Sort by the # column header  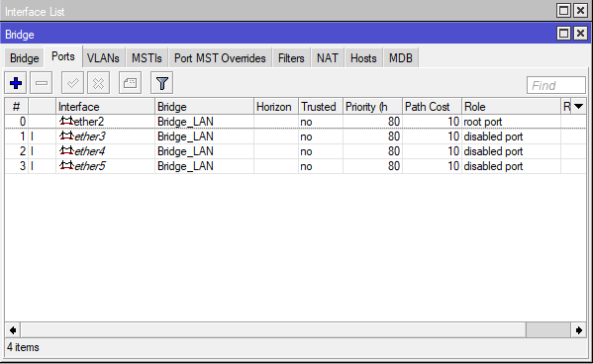coord(16,107)
